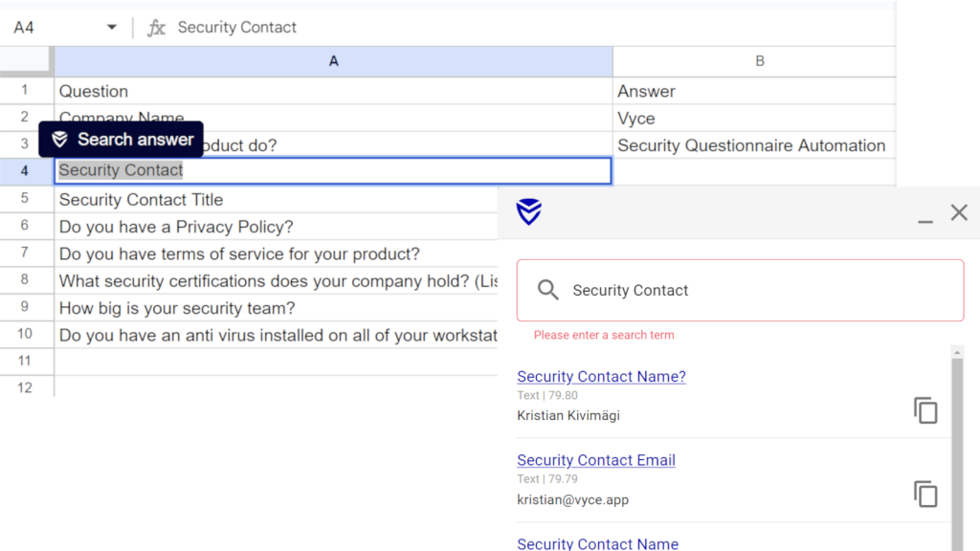
Task: Select row 4 header
Action: 25,170
